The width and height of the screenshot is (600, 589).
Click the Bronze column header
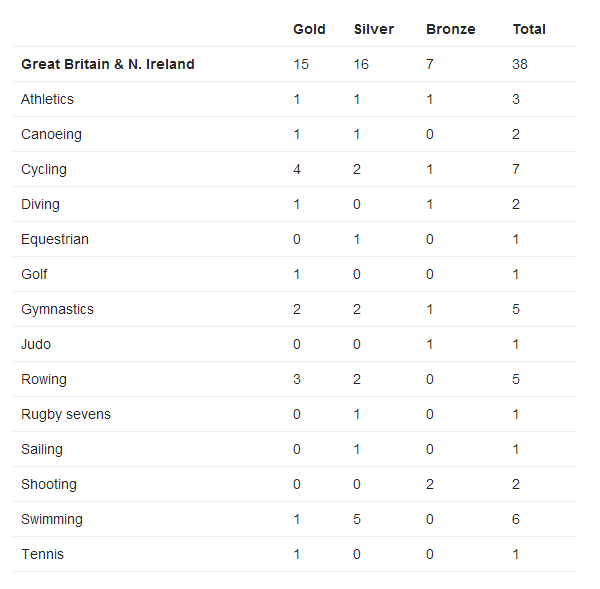(450, 29)
